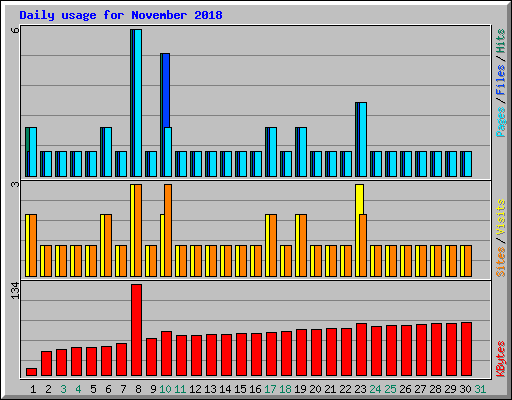Image resolution: width=512 pixels, height=400 pixels.
Task: Click the day 2 axis label
Action: click(48, 389)
